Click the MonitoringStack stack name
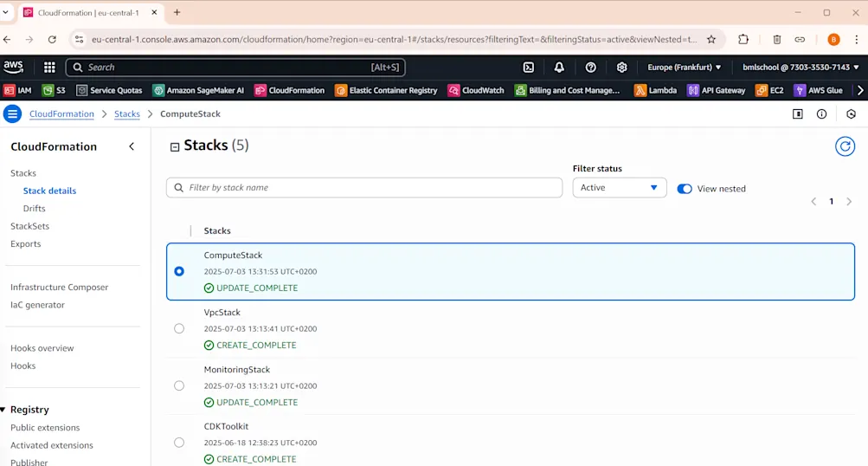The height and width of the screenshot is (466, 868). pos(237,369)
